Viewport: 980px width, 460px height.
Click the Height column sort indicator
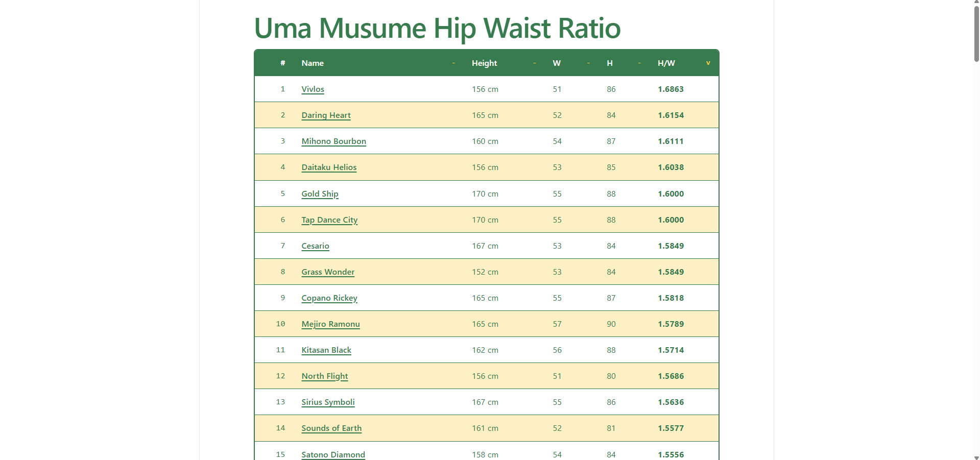coord(534,63)
